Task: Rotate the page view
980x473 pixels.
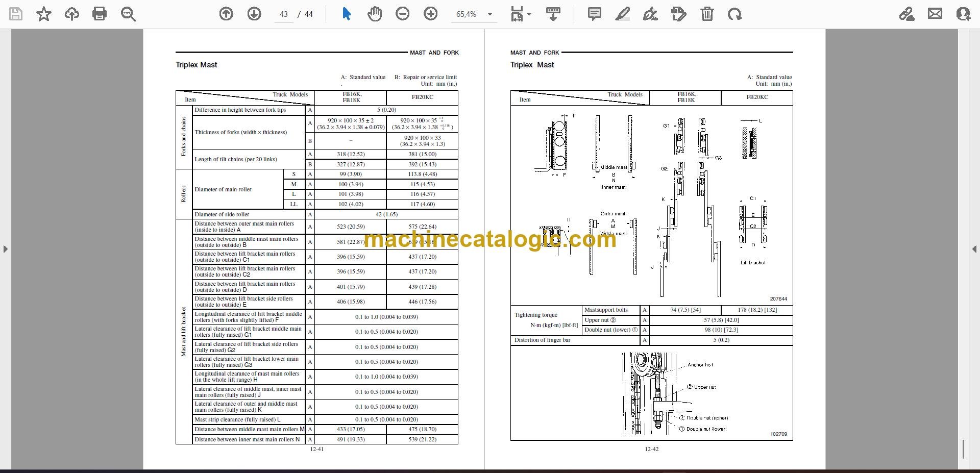Action: 735,14
